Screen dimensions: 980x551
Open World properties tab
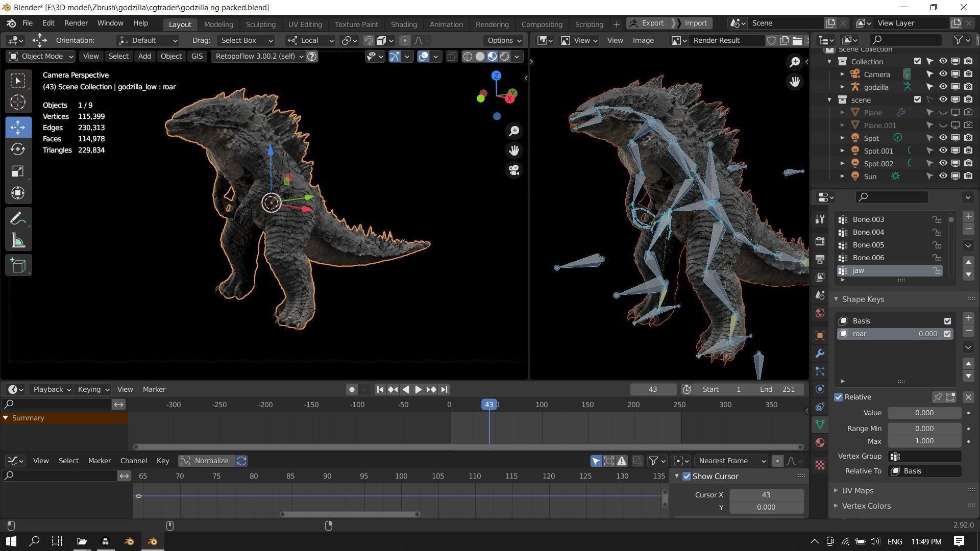(820, 313)
